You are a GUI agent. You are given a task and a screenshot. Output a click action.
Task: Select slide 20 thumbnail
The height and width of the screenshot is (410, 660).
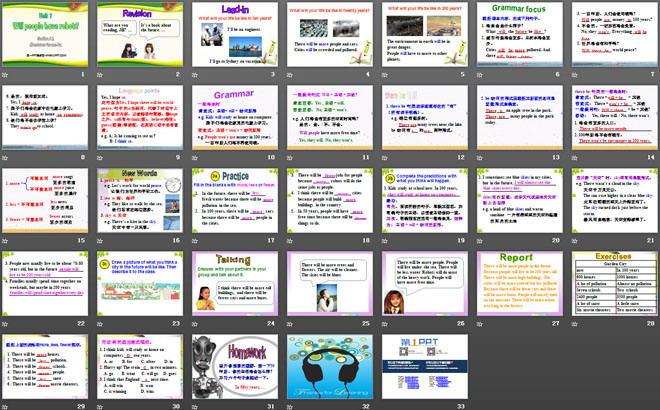click(x=520, y=201)
